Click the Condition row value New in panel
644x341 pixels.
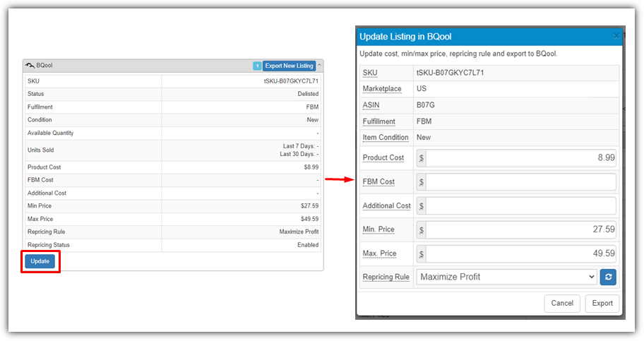point(313,120)
